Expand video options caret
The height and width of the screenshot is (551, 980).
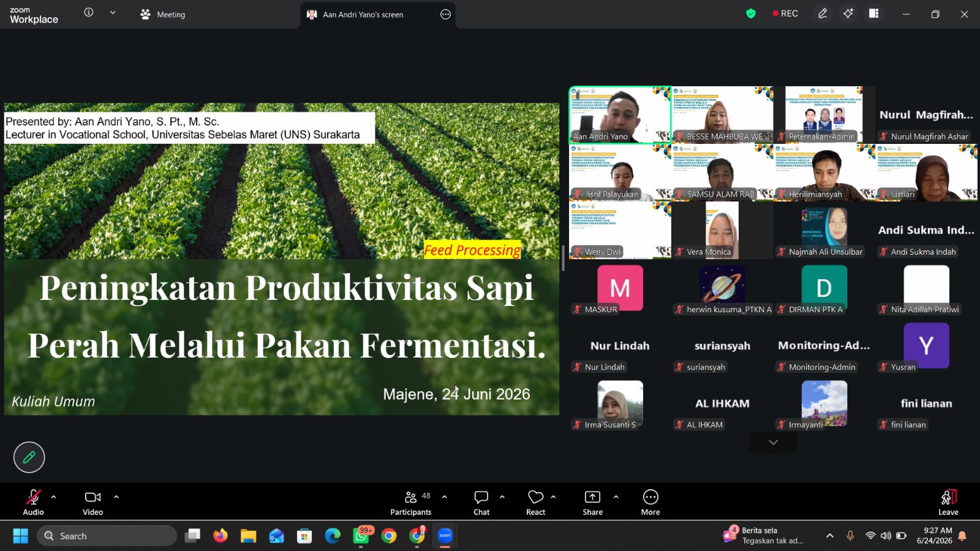[116, 497]
